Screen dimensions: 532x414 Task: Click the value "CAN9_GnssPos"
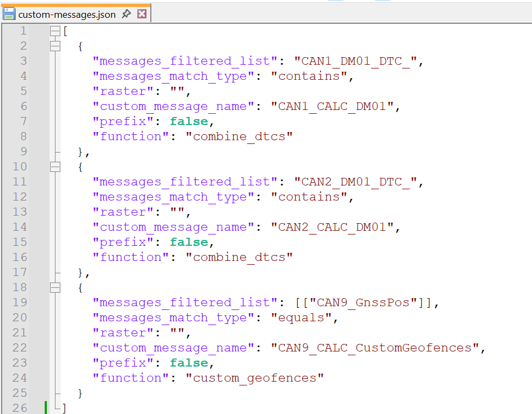click(363, 302)
